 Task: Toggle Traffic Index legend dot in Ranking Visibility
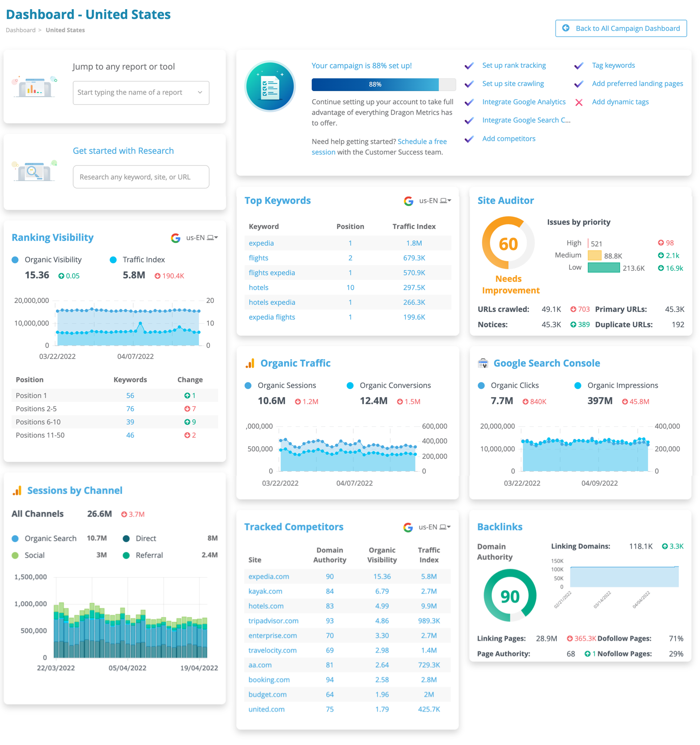tap(113, 260)
